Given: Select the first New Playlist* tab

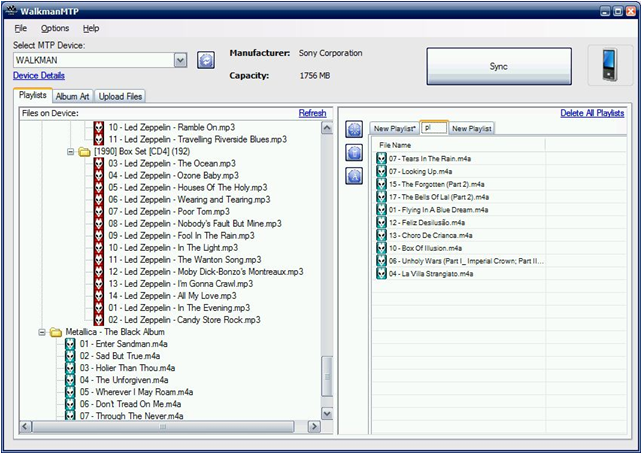Looking at the screenshot, I should (x=394, y=128).
